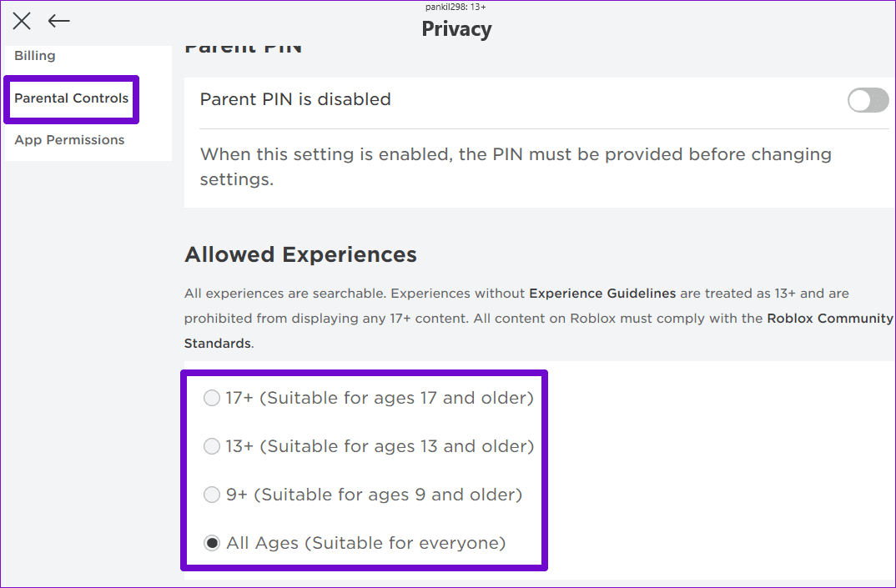Click the back arrow icon

click(58, 21)
